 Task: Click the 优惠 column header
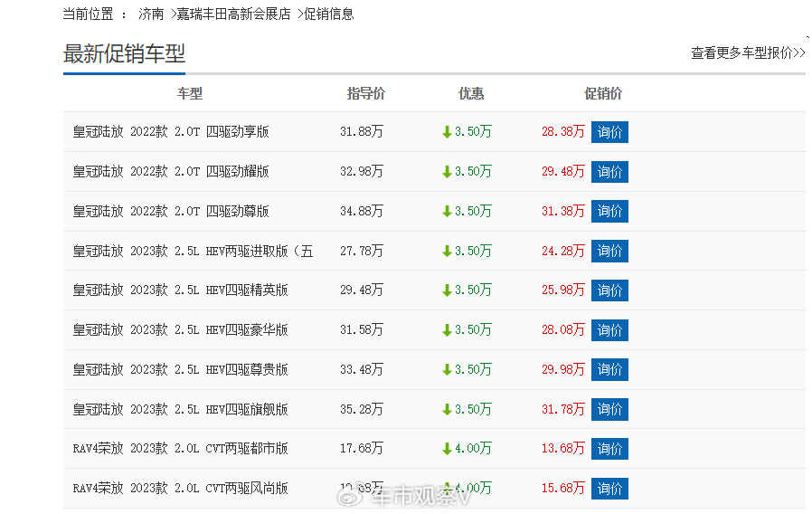pos(471,94)
